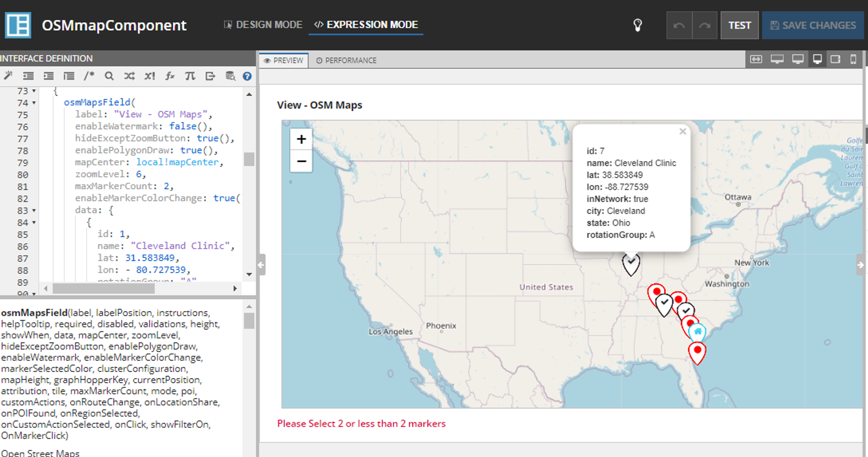Open the PERFORMANCE tab
Image resolution: width=868 pixels, height=457 pixels.
pos(346,60)
